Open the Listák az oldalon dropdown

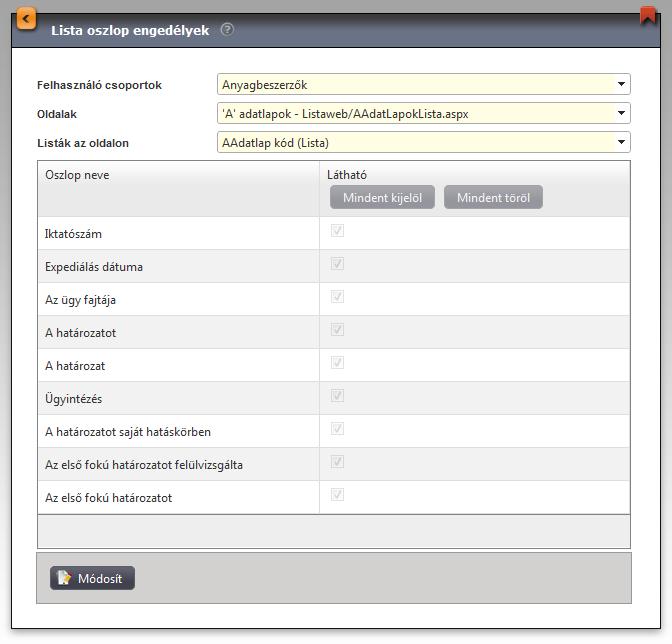[x=423, y=142]
